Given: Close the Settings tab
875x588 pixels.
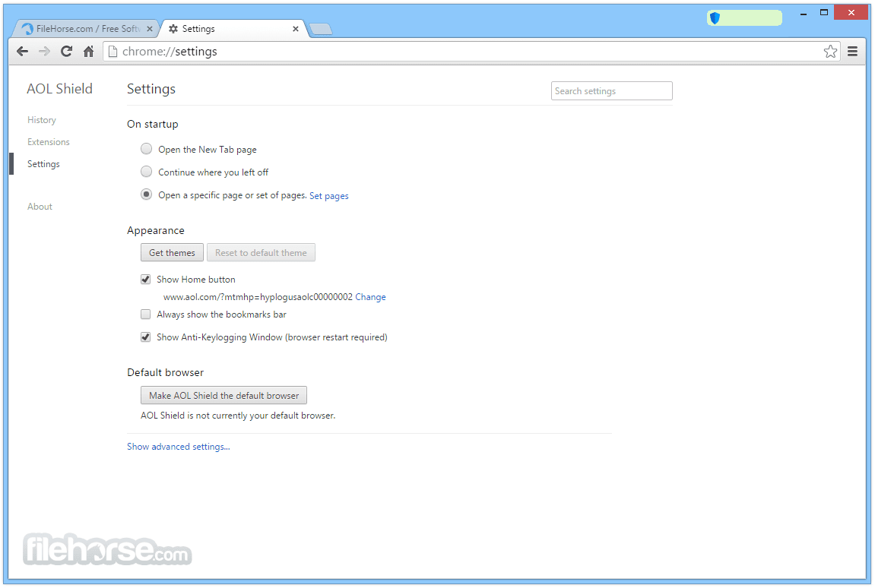Looking at the screenshot, I should tap(296, 28).
